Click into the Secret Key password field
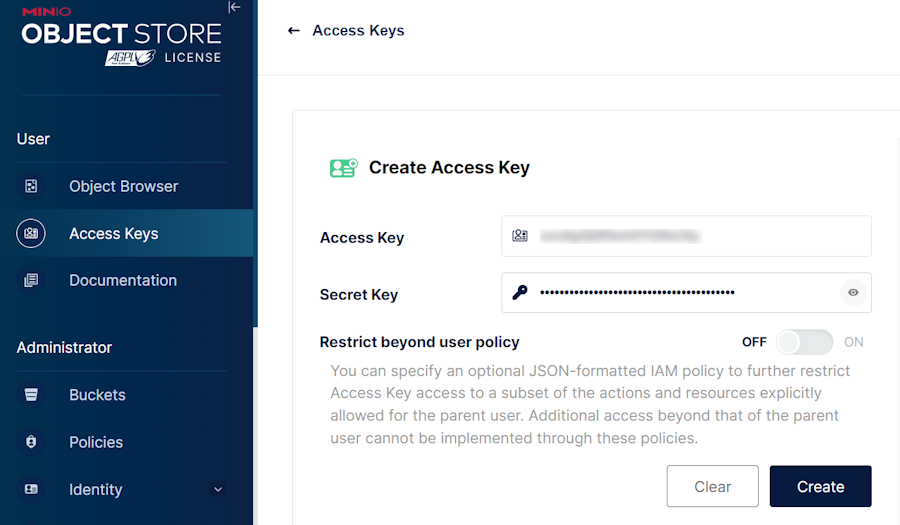Viewport: 900px width, 525px height. [x=680, y=293]
